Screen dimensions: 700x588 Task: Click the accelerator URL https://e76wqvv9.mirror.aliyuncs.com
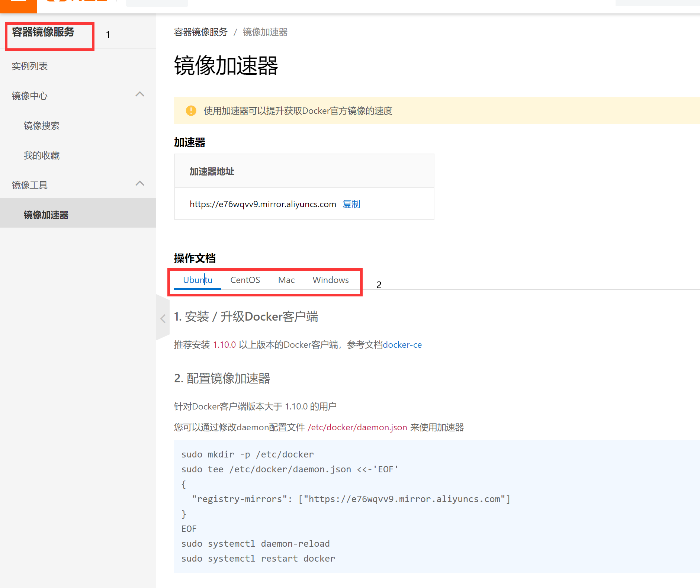(263, 204)
